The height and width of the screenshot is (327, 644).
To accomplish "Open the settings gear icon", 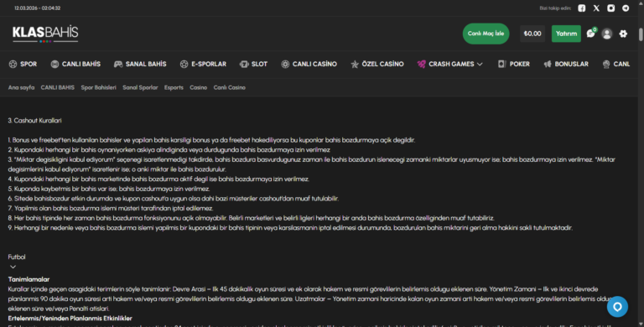I will click(623, 34).
